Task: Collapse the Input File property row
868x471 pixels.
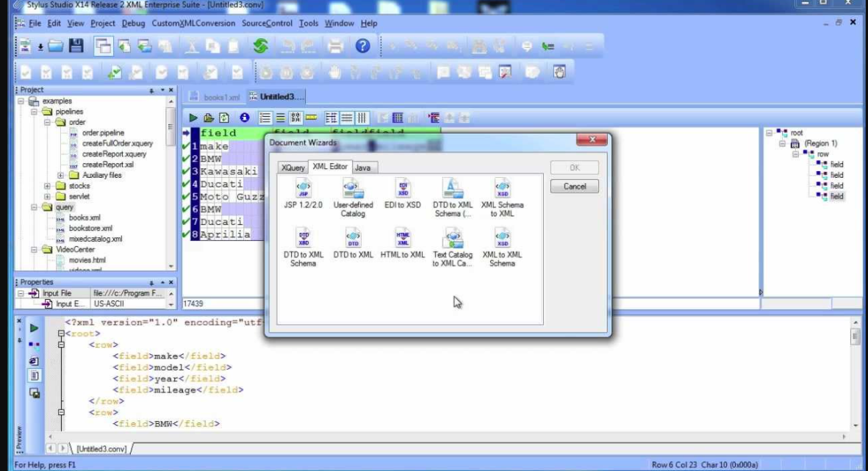Action: pos(21,293)
